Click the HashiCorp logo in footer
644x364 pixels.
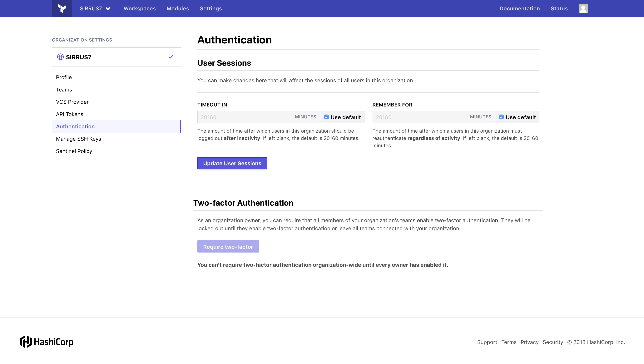47,342
